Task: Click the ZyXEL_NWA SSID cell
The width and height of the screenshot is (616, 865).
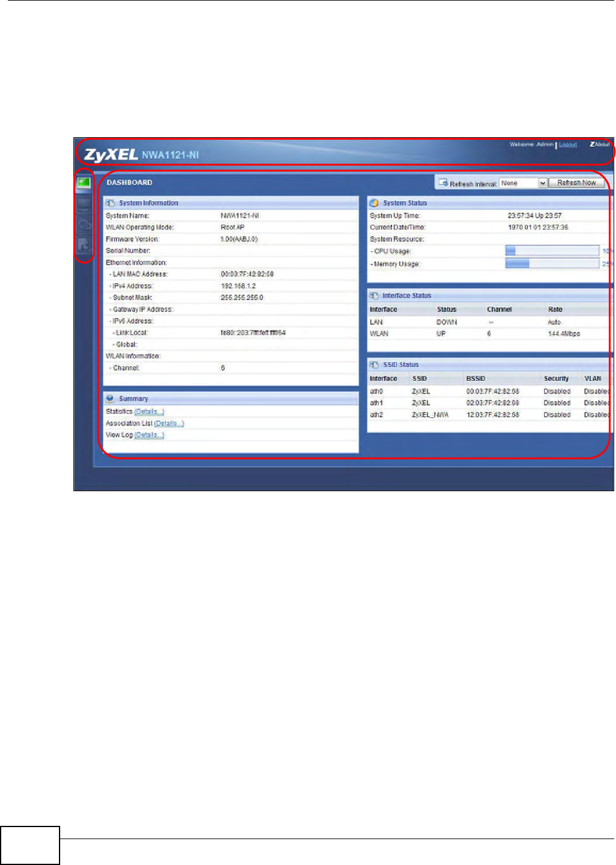Action: pyautogui.click(x=430, y=415)
